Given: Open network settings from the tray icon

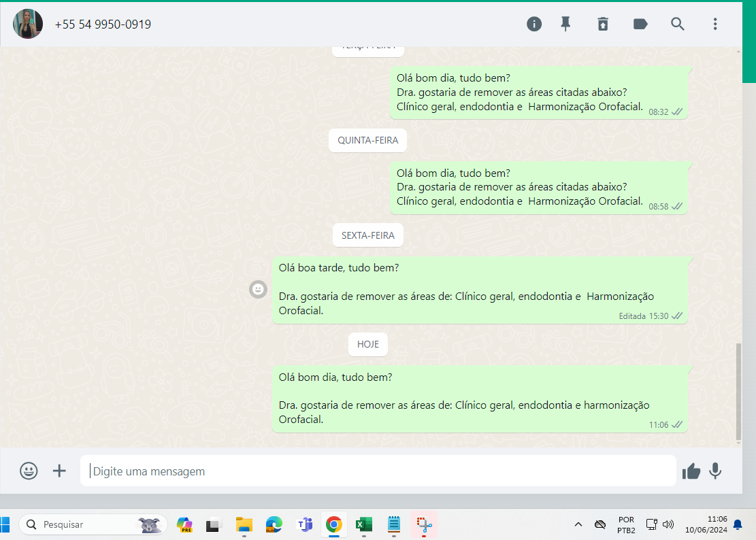Looking at the screenshot, I should click(652, 524).
